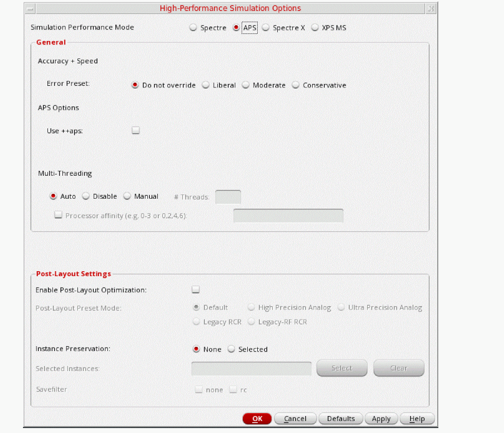Close the dialog via title bar icon
This screenshot has height=433, width=504.
431,8
